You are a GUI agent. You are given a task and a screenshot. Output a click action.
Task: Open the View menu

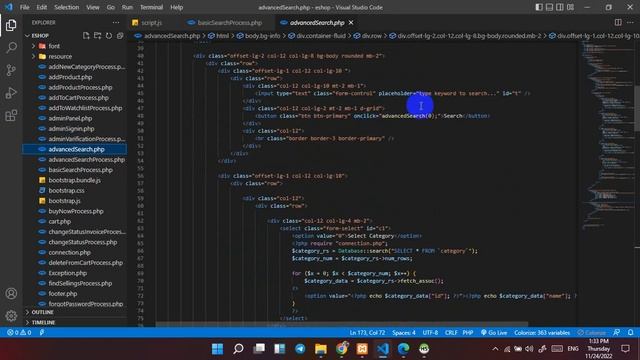93,7
